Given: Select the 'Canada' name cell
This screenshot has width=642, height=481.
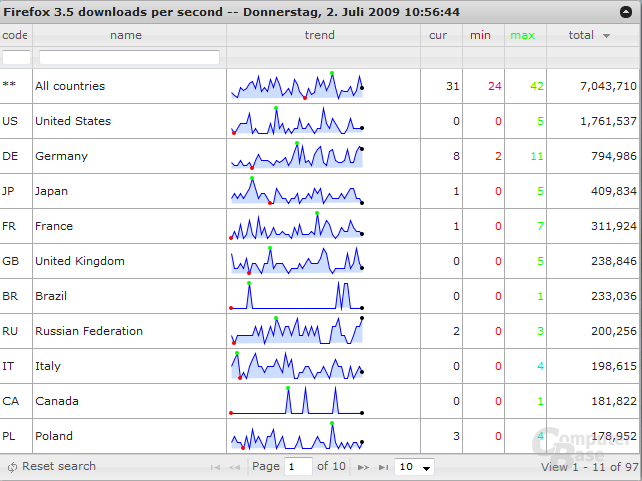Looking at the screenshot, I should click(x=129, y=401).
